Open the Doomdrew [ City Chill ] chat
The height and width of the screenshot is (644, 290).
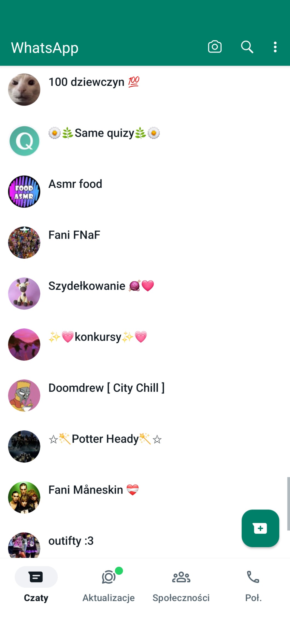[x=145, y=395]
